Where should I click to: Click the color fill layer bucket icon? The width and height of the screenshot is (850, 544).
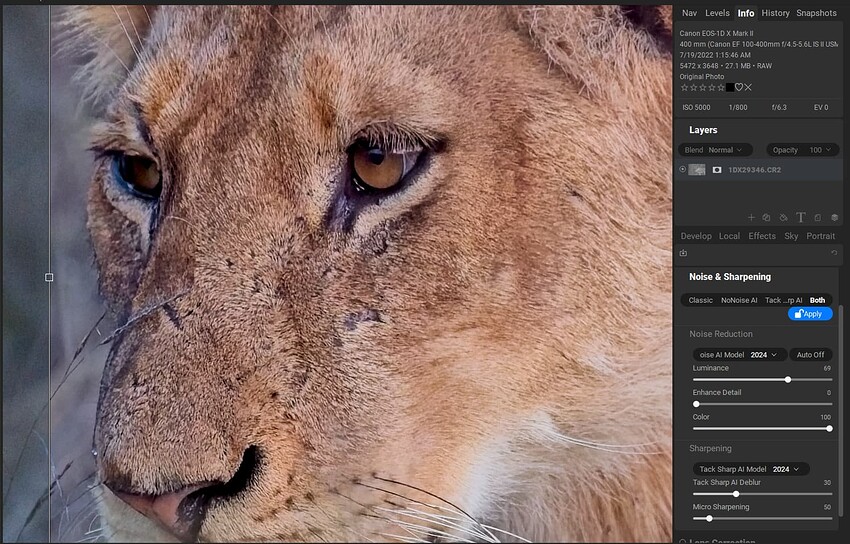[x=783, y=217]
